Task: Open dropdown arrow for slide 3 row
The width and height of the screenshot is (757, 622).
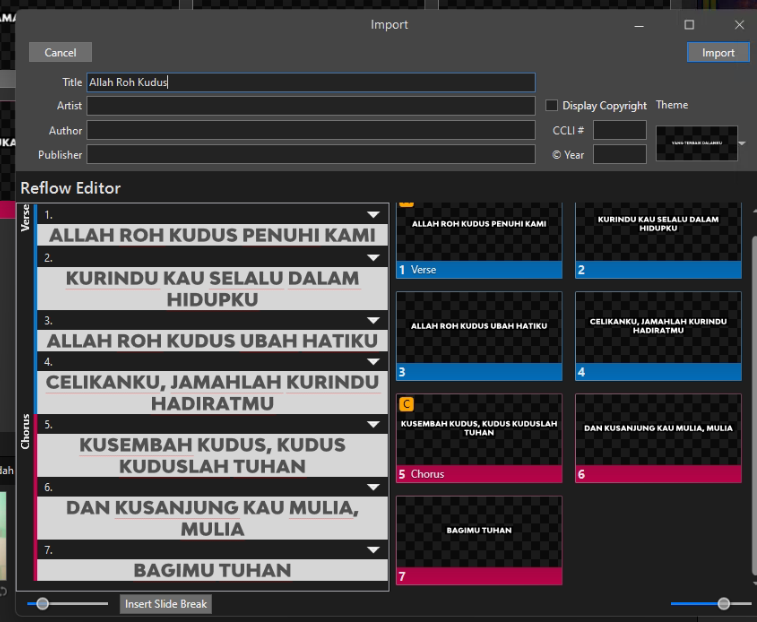Action: (x=373, y=320)
